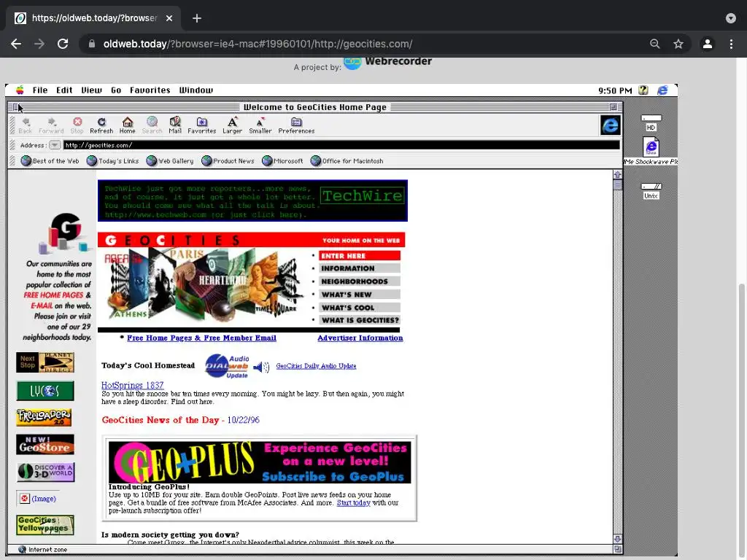The height and width of the screenshot is (560, 747).
Task: Click the Start today link
Action: (354, 502)
